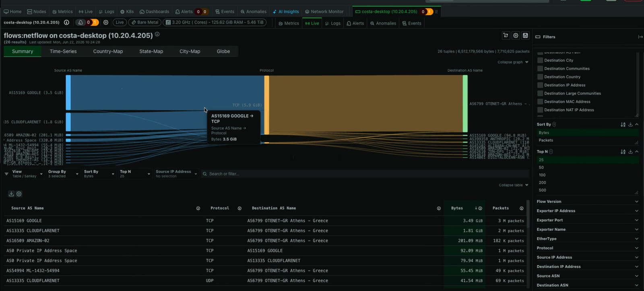
Task: Select Packets in the Sort By list
Action: (587, 140)
